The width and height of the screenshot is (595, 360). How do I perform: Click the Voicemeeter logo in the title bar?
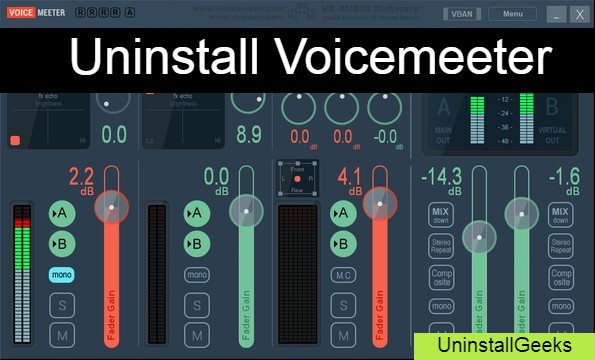[x=36, y=13]
